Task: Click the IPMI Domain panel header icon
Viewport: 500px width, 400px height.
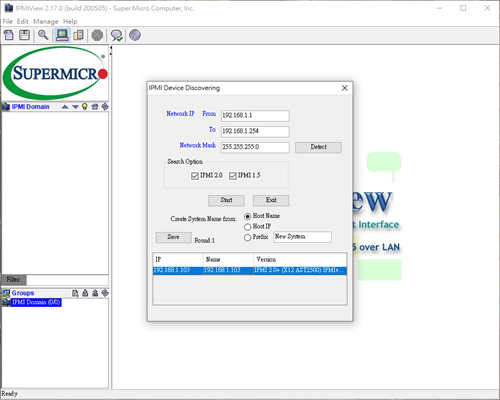Action: 6,107
